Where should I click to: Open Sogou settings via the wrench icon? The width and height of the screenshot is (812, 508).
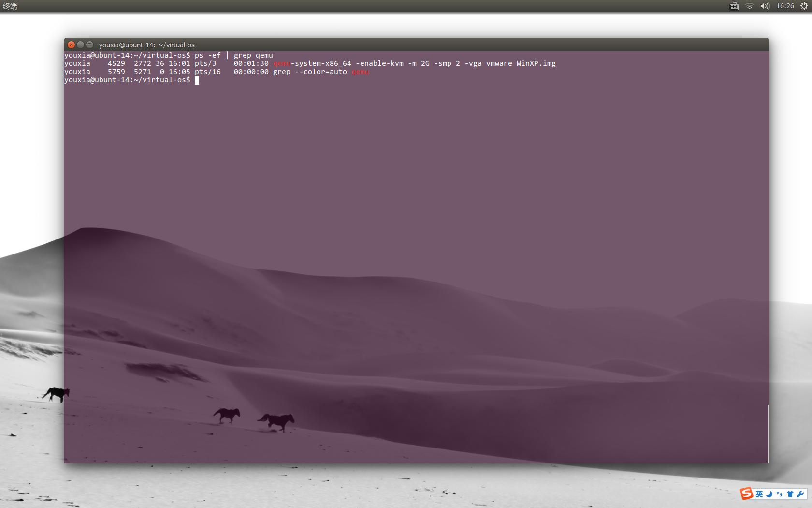(x=800, y=494)
